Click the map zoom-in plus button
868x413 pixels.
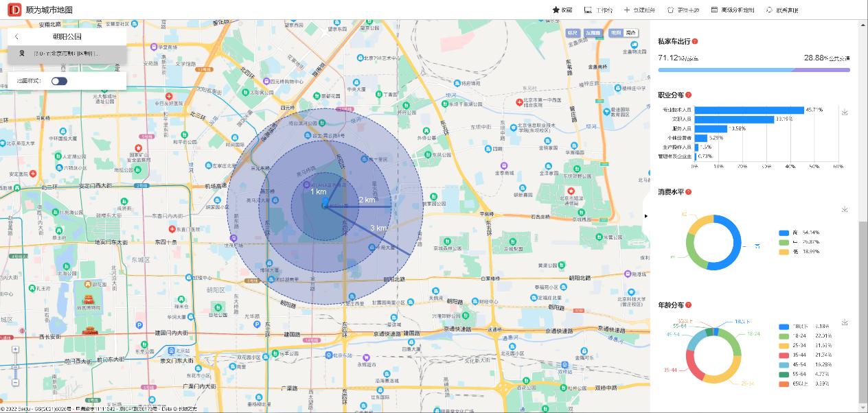(x=15, y=349)
